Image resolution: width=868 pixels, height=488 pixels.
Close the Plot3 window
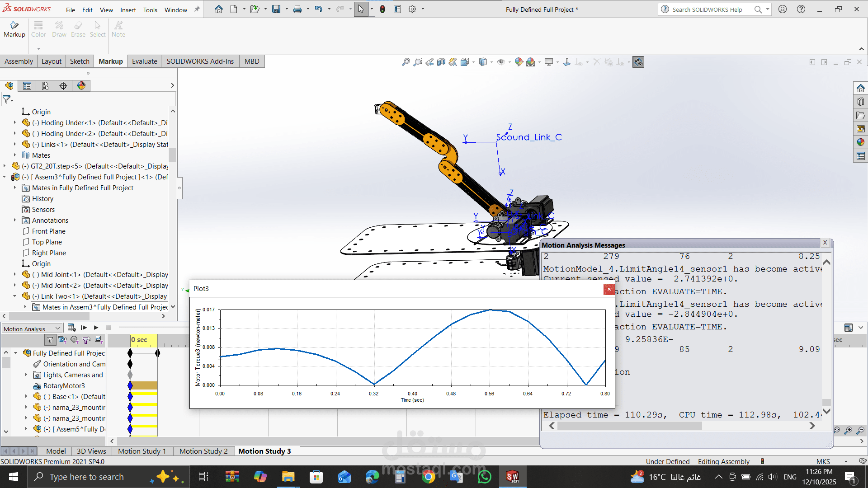pyautogui.click(x=609, y=289)
